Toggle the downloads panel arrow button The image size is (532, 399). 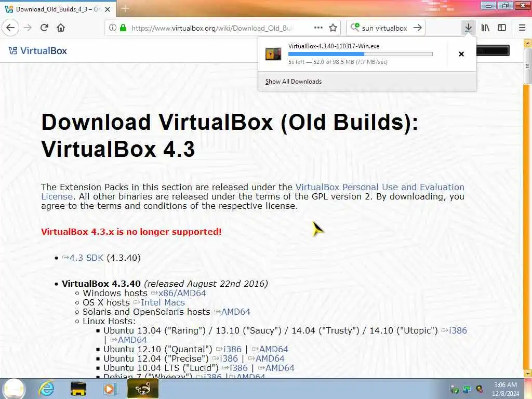[468, 28]
